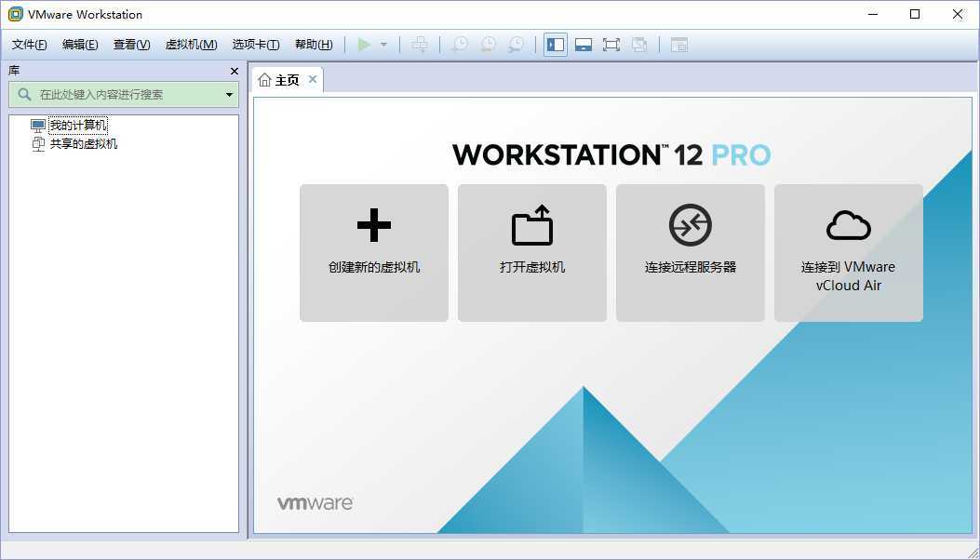Click the 打开虚拟机 tile
The height and width of the screenshot is (560, 980).
point(531,252)
